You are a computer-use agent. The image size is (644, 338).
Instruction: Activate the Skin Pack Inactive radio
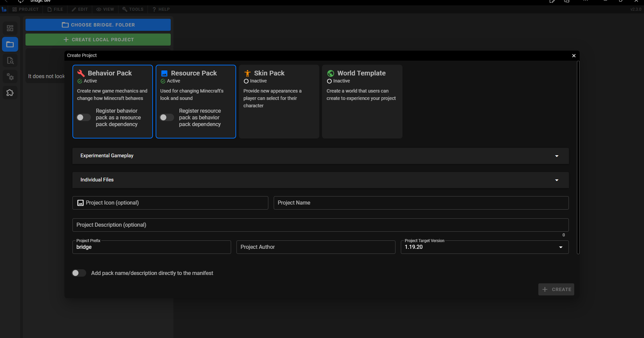pos(246,81)
